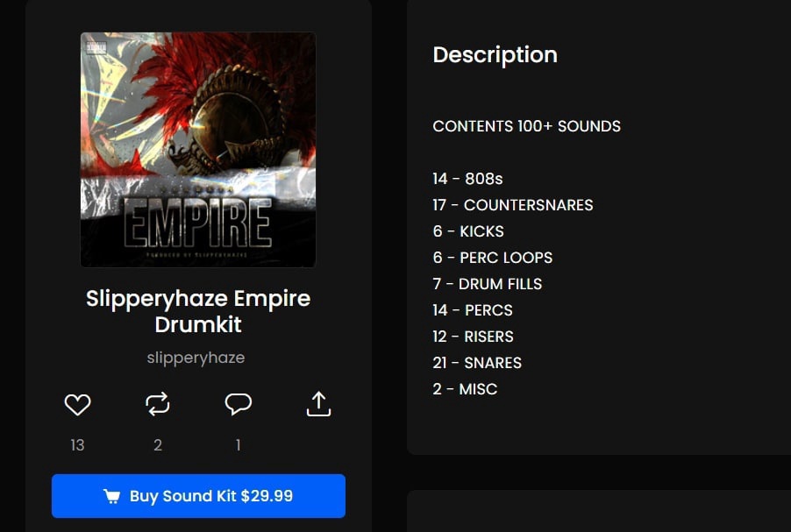View the 13 likes count

(77, 445)
